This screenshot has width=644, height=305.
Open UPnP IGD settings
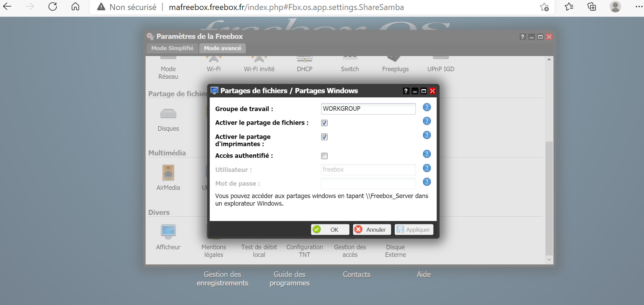[441, 69]
